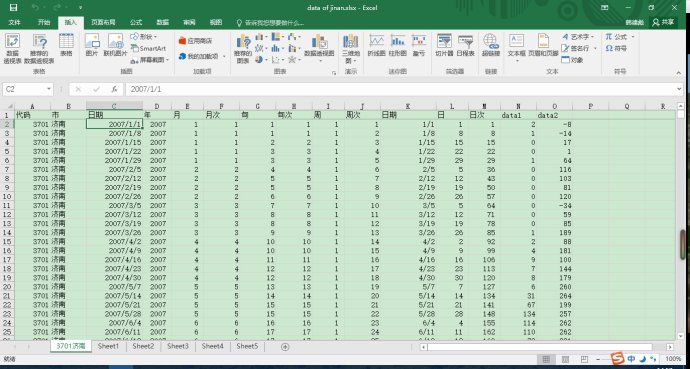Insert a PivotChart (数据透视图)
This screenshot has width=690, height=369.
(x=319, y=47)
